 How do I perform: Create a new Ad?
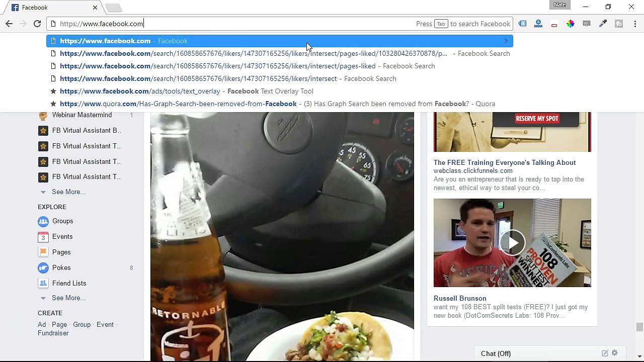tap(42, 324)
